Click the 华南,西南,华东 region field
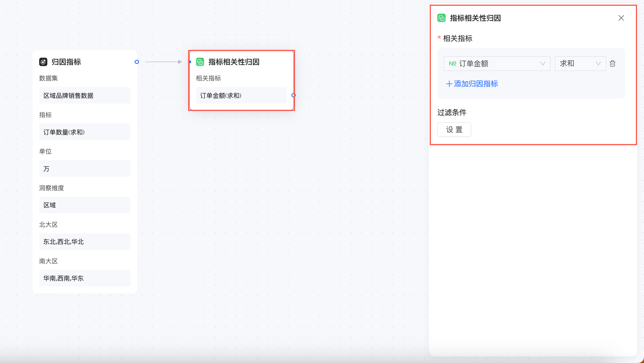The image size is (644, 363). pos(84,278)
